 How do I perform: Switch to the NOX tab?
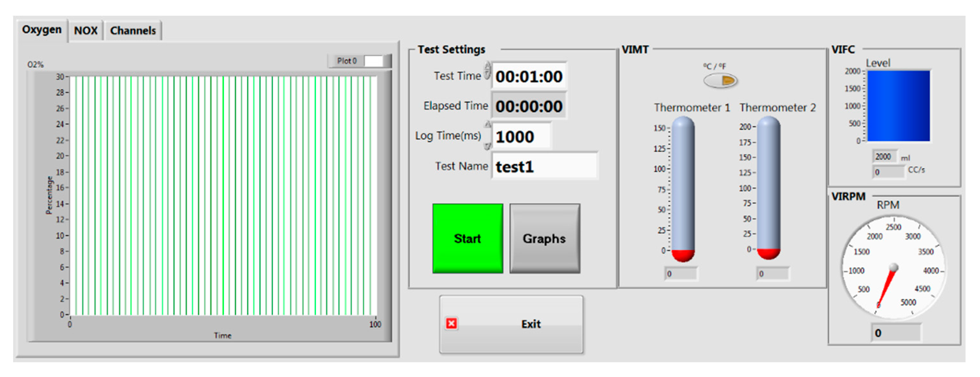pos(85,31)
